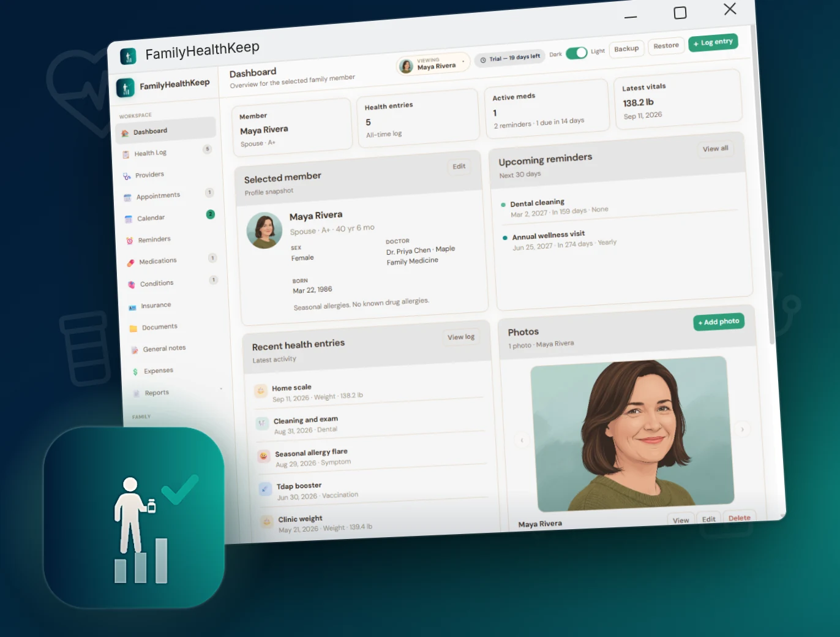Toggle the Dark/Light theme switch
The width and height of the screenshot is (840, 637).
577,53
